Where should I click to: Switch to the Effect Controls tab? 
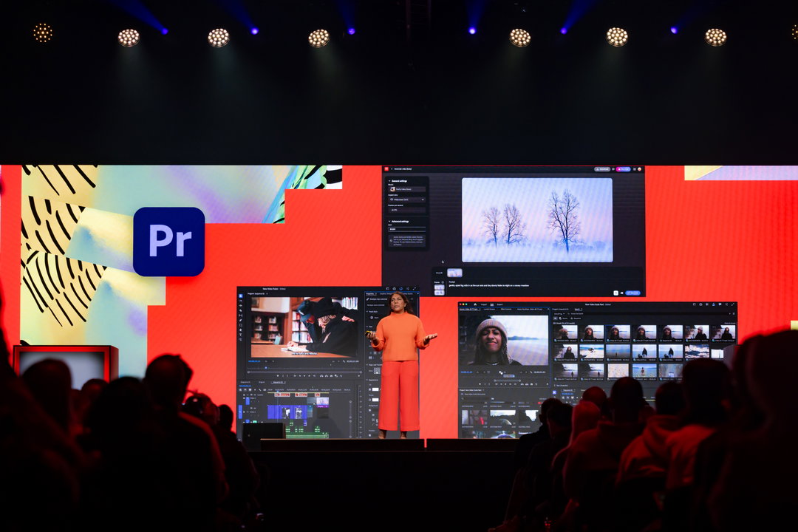[x=506, y=309]
